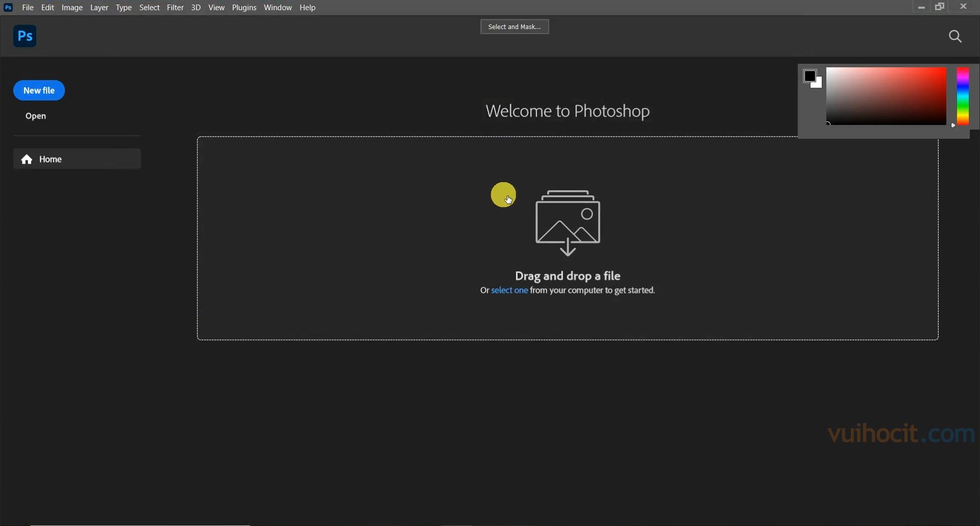Image resolution: width=980 pixels, height=526 pixels.
Task: Open the Help menu
Action: (308, 8)
